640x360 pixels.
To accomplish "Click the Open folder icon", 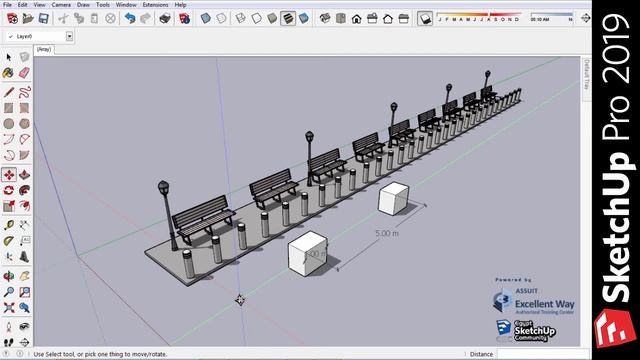I will (x=28, y=18).
